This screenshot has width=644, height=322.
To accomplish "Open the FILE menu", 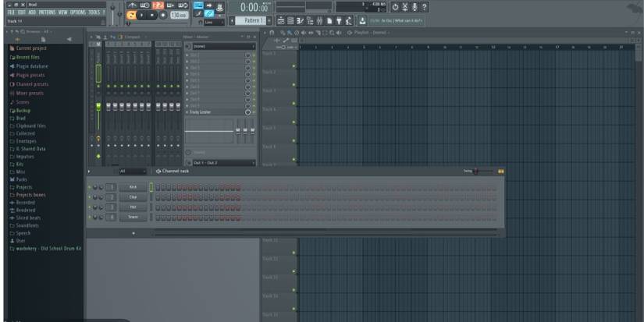I will 11,12.
